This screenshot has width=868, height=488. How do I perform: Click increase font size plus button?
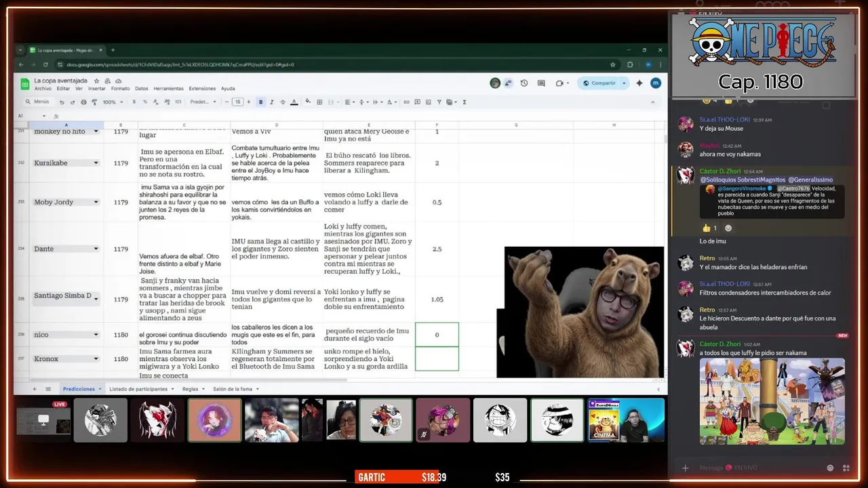[248, 102]
